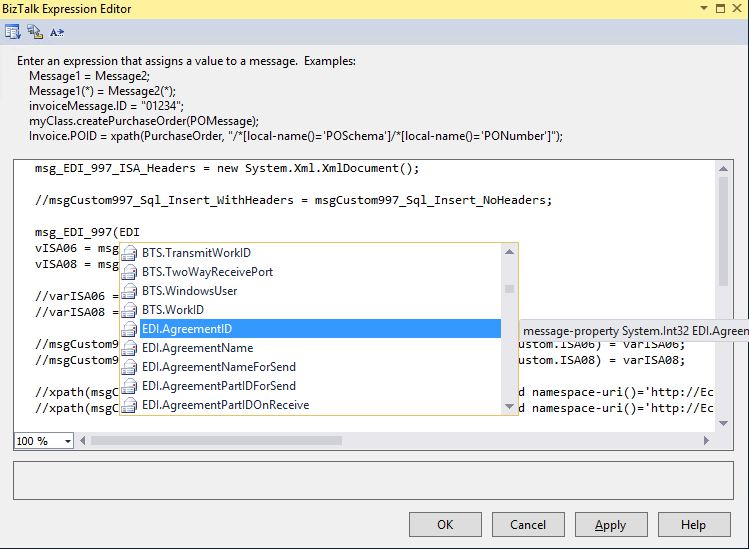Click the commented msgCustom997_Sql_Insert_WithHeaders line
749x549 pixels.
(x=293, y=200)
